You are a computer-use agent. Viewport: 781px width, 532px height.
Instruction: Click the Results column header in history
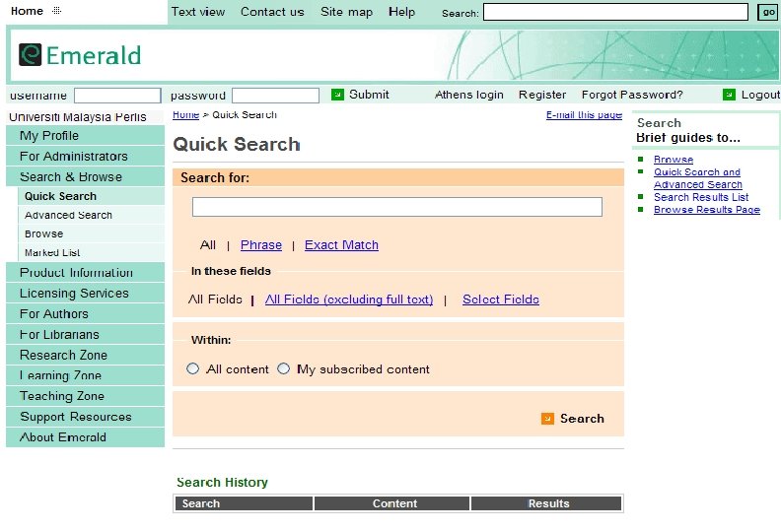coord(546,503)
